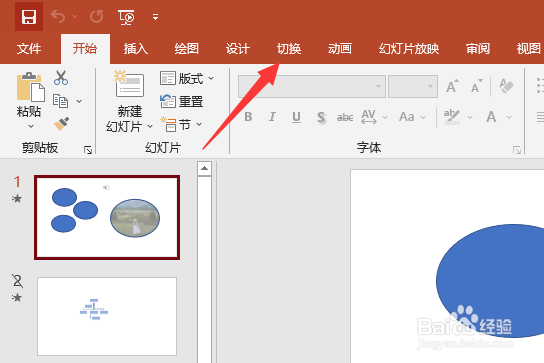Start slideshow from beginning icon
The width and height of the screenshot is (544, 363).
tap(126, 17)
